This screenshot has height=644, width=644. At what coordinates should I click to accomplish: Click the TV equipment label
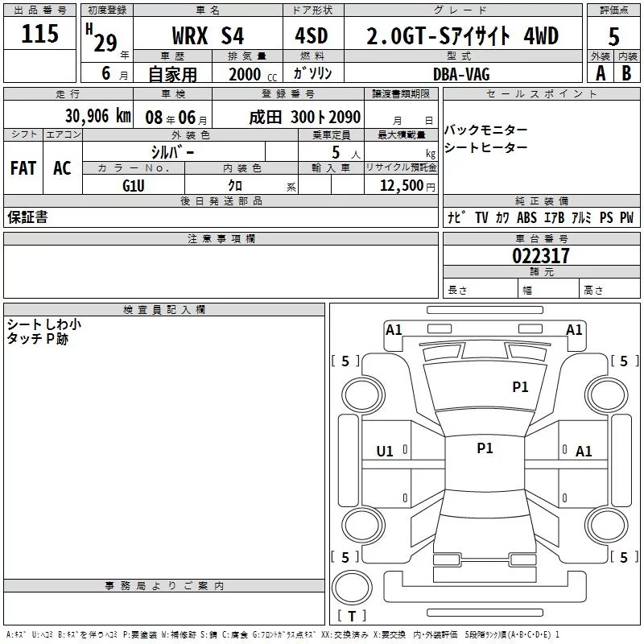[x=481, y=217]
